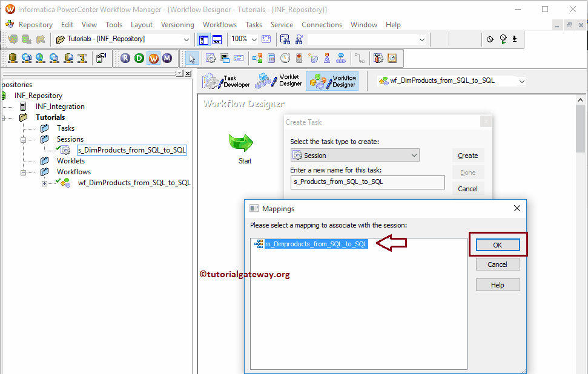The height and width of the screenshot is (374, 588).
Task: Open the Connections menu
Action: [322, 25]
